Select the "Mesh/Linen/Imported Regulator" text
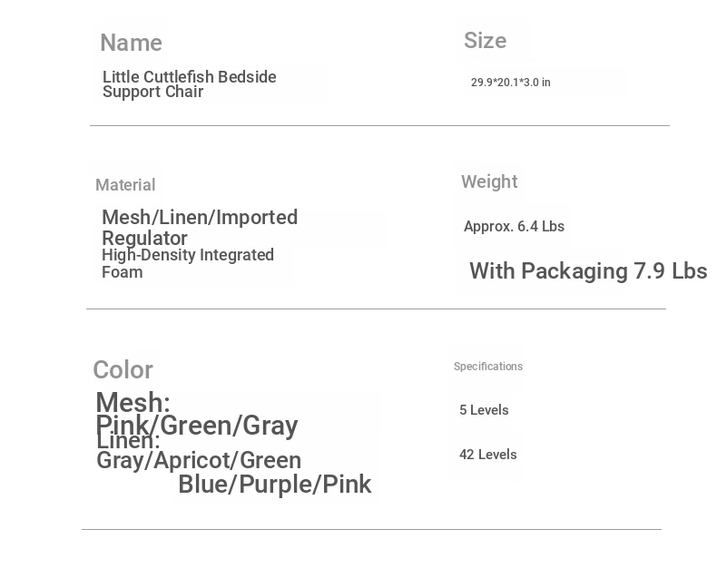Image resolution: width=717 pixels, height=588 pixels. 199,228
